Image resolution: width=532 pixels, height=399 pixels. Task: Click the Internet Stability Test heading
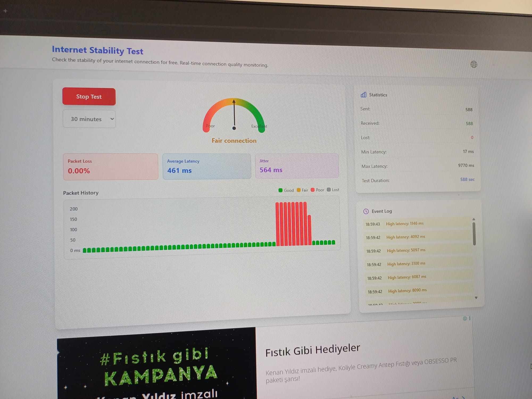click(98, 50)
